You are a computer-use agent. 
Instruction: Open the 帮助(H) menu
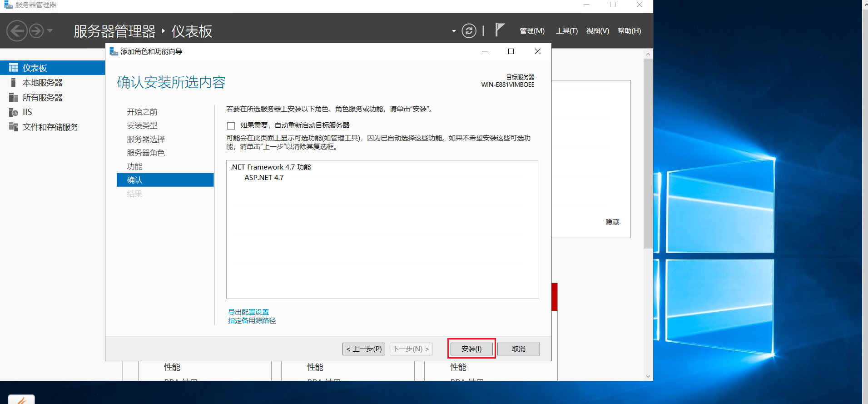629,31
